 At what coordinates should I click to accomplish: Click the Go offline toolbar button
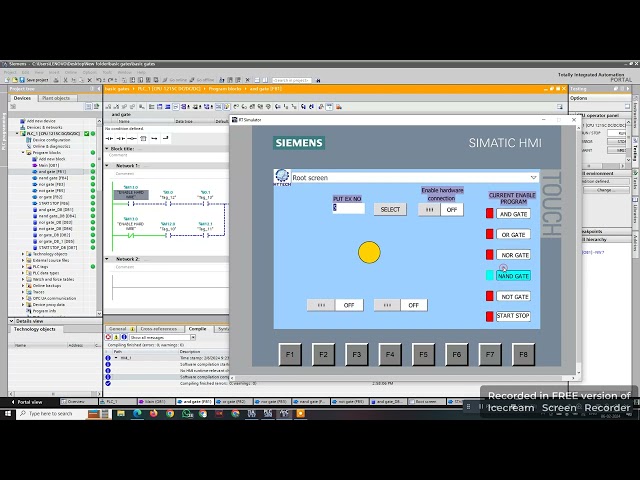point(202,80)
